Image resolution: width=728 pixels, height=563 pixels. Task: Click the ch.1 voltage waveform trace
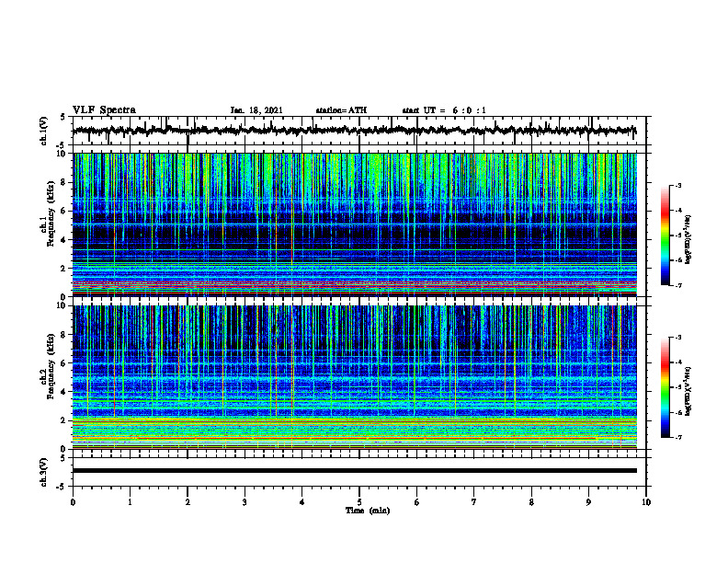(x=354, y=131)
